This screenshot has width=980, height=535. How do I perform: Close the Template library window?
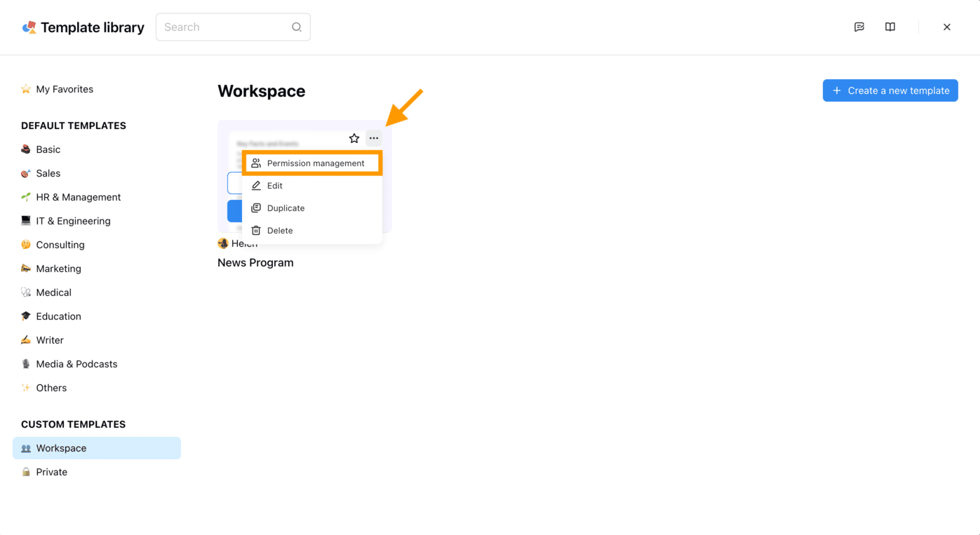coord(947,27)
